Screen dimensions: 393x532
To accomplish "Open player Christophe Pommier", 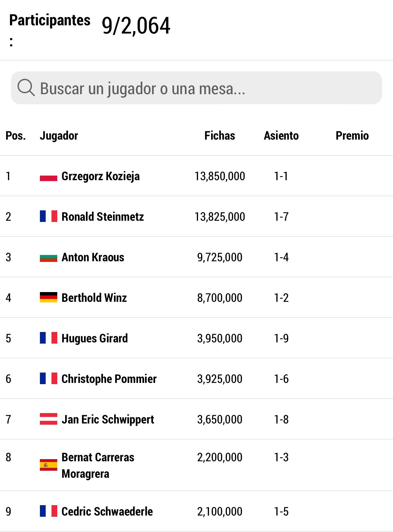I will point(109,379).
